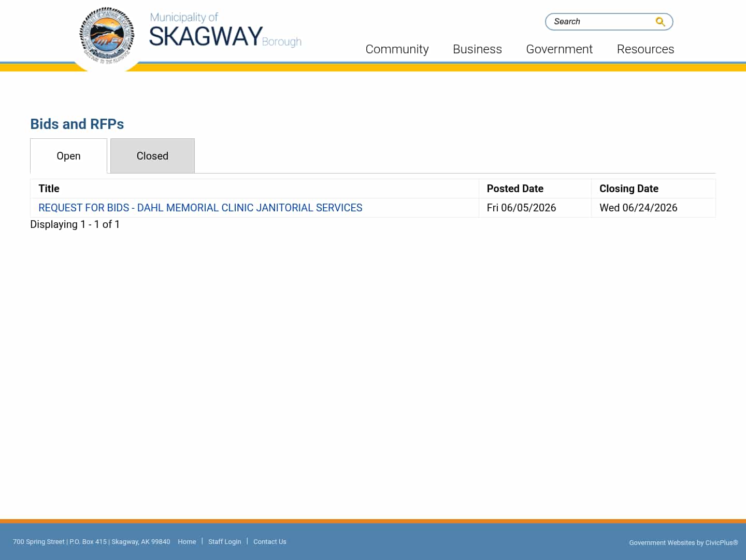Click the Skagway municipal seal logo
The width and height of the screenshot is (746, 560).
pyautogui.click(x=107, y=35)
